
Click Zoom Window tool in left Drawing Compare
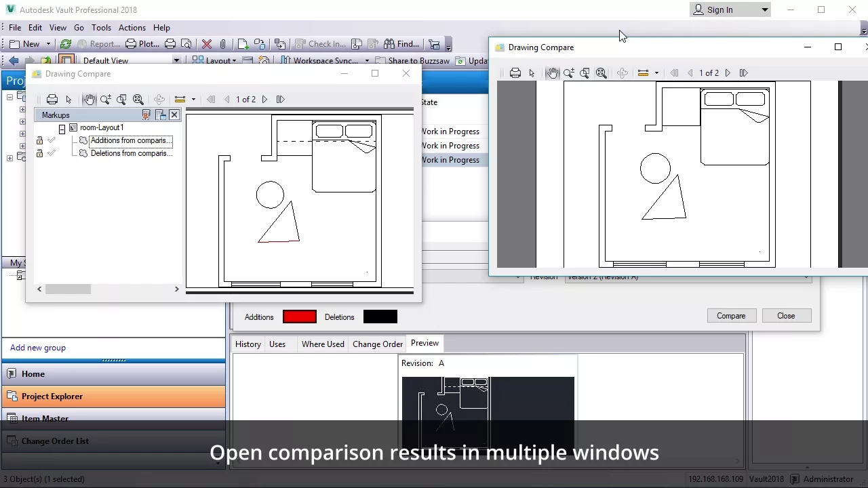click(x=122, y=99)
